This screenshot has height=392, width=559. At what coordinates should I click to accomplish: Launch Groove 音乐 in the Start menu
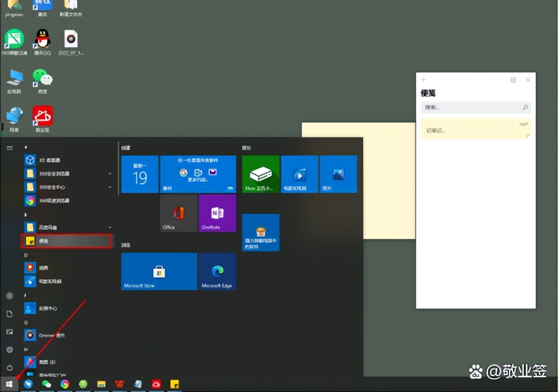point(48,335)
